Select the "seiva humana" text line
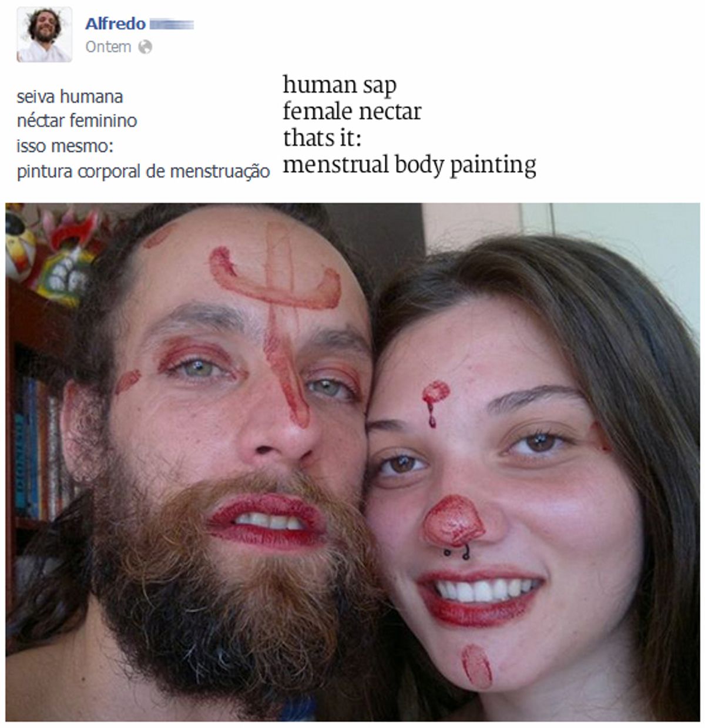 [70, 96]
